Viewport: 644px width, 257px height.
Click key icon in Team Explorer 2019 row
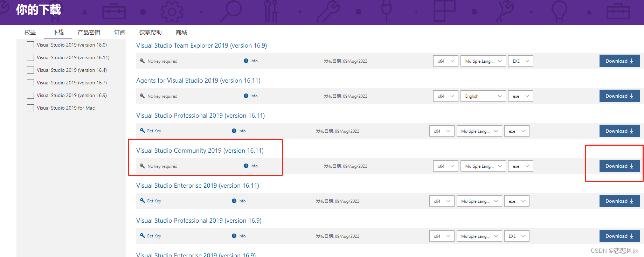coord(142,61)
